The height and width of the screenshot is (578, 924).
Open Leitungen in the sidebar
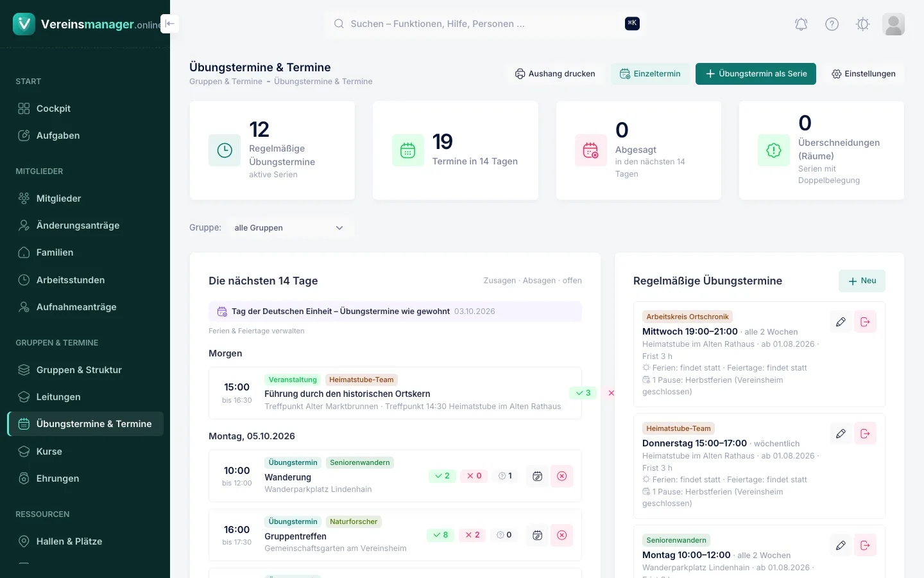[85, 397]
